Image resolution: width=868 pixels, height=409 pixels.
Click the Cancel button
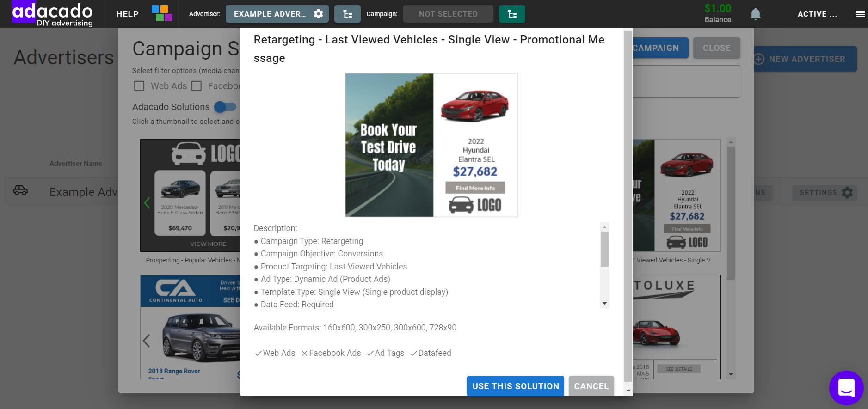click(591, 386)
